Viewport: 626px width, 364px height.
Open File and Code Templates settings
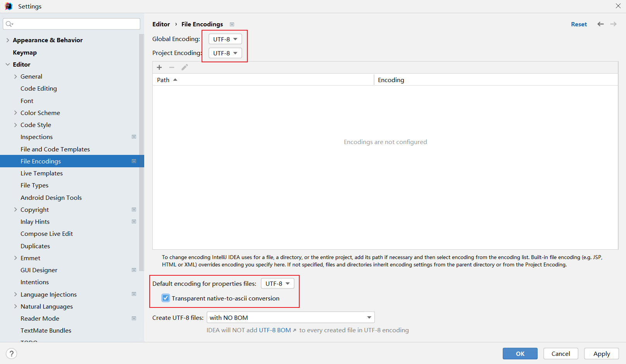click(55, 149)
